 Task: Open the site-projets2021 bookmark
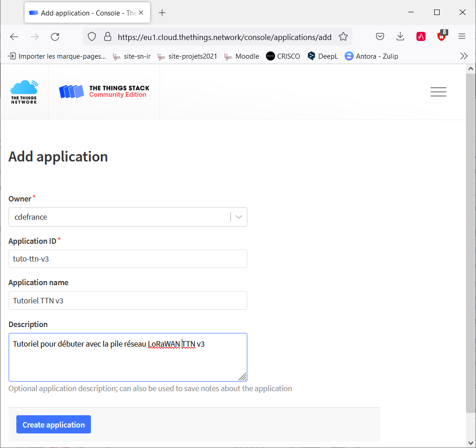click(x=187, y=56)
